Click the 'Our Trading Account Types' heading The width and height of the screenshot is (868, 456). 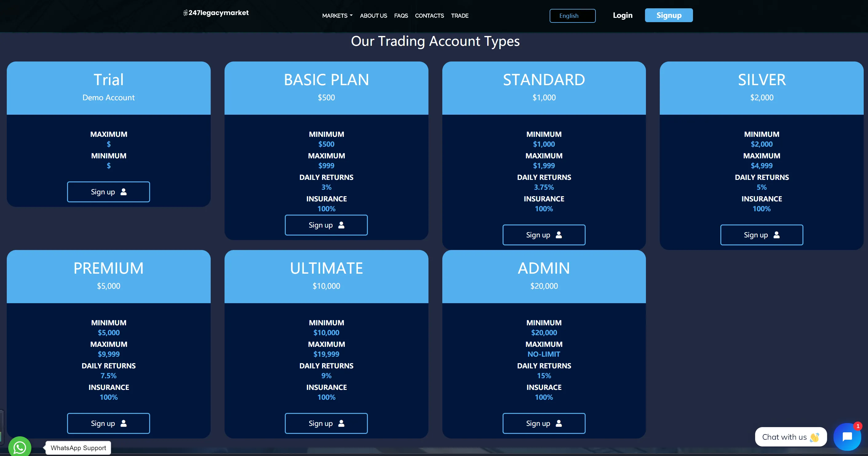pos(435,42)
